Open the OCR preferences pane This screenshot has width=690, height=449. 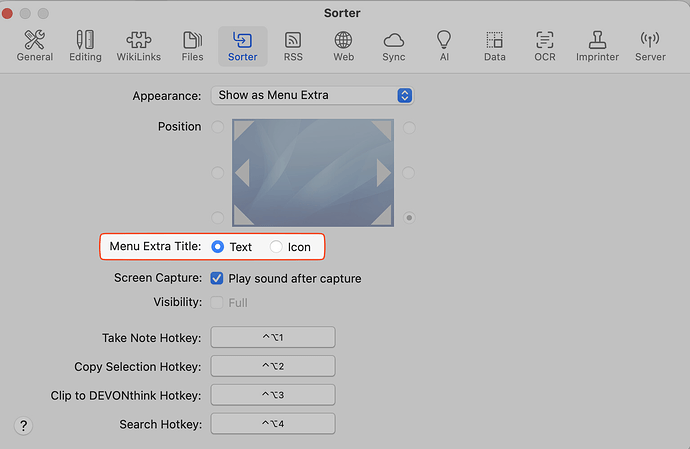point(544,45)
